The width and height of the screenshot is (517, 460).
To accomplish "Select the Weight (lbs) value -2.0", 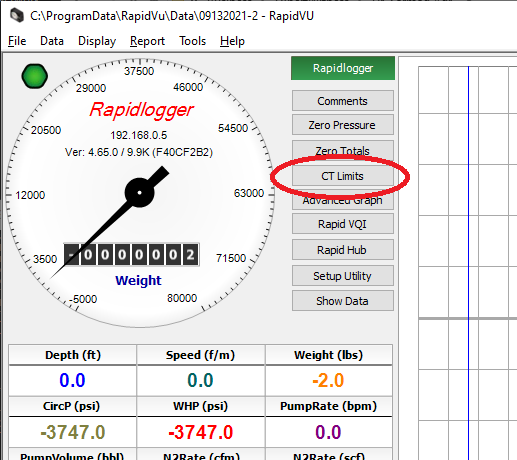I will point(328,380).
